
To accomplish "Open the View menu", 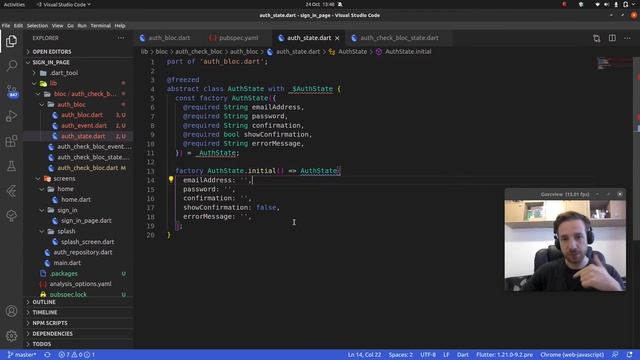I will click(x=57, y=25).
